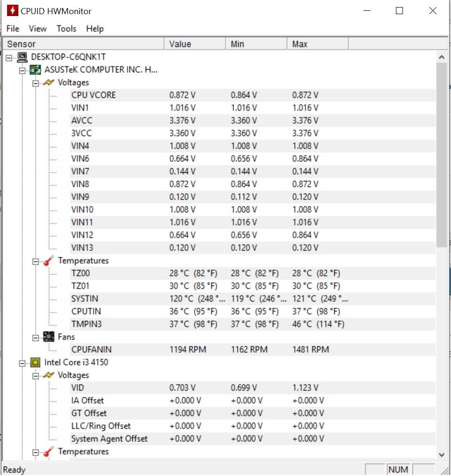Click the Fans icon
The image size is (451, 476).
48,336
